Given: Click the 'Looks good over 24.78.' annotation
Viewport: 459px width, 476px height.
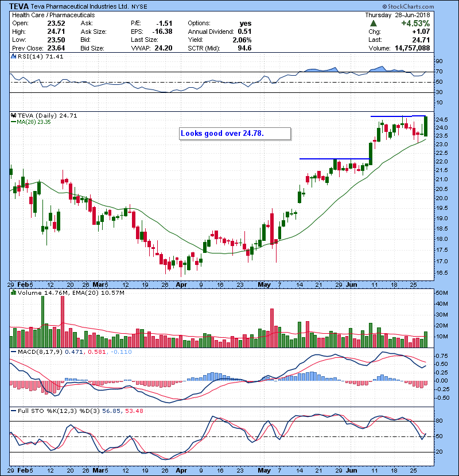Looking at the screenshot, I should tap(235, 134).
